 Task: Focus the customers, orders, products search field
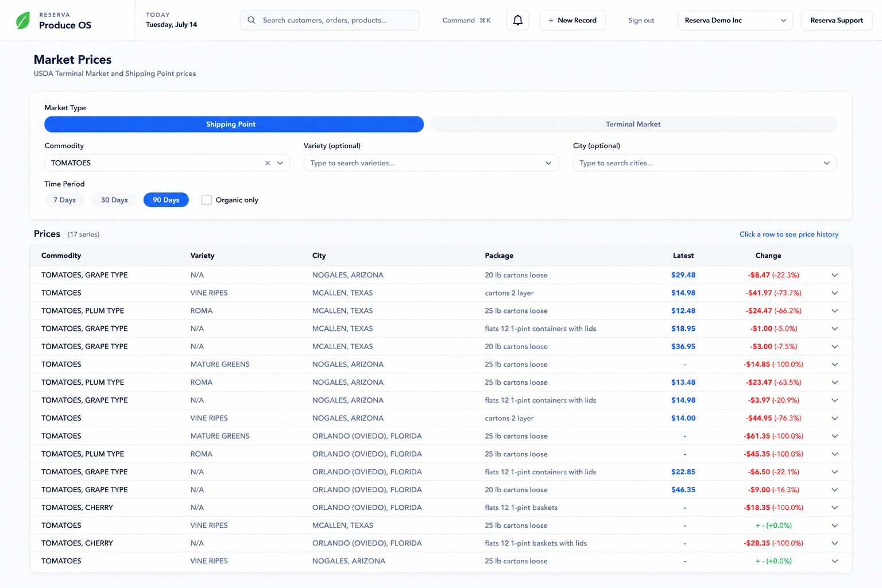330,20
